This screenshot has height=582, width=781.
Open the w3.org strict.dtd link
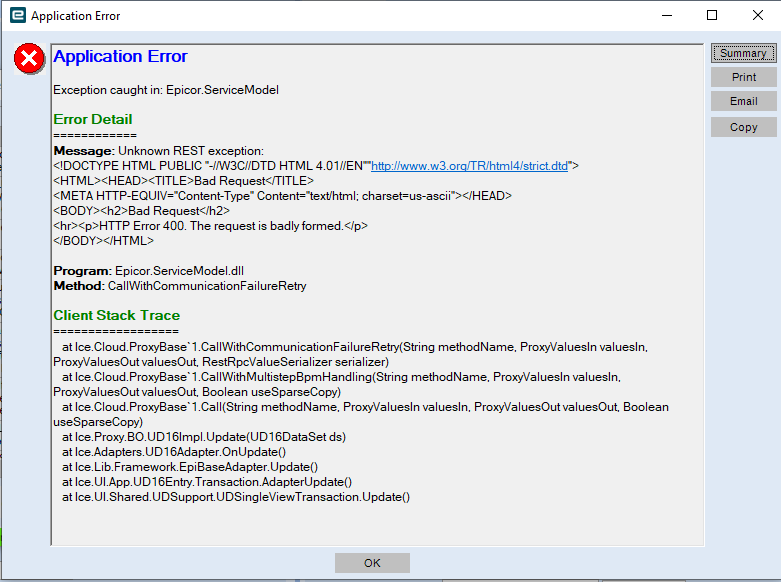[469, 166]
